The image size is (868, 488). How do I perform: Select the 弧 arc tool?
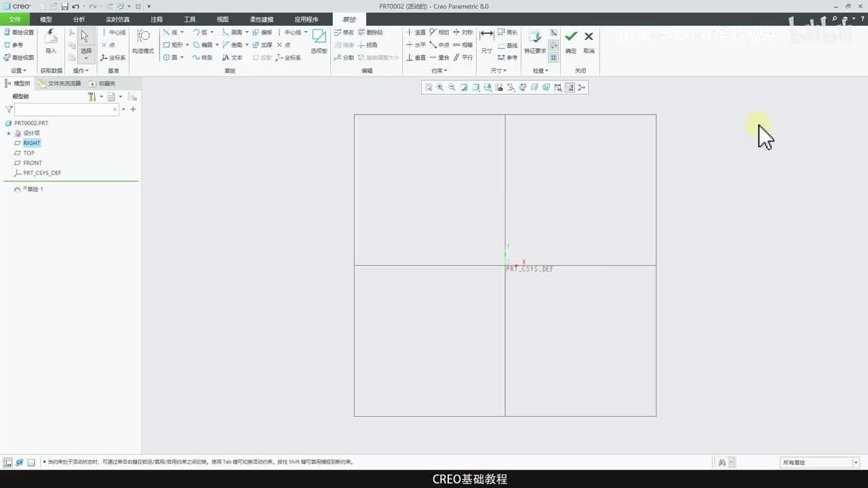point(200,32)
